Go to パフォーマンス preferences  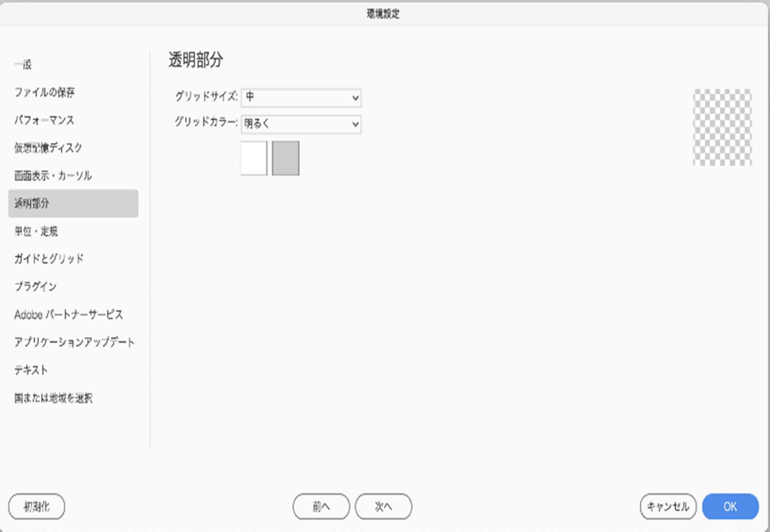click(x=44, y=120)
